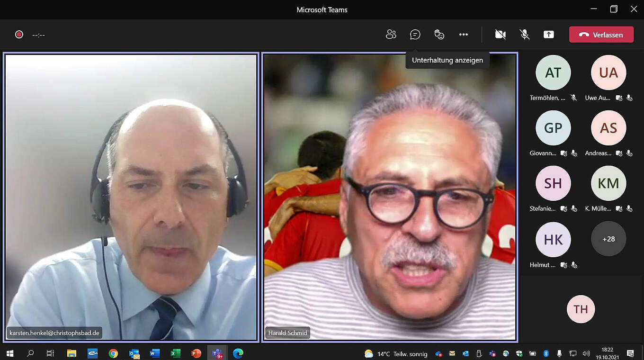
Task: Select Harald Schmid's video tile
Action: tap(389, 197)
